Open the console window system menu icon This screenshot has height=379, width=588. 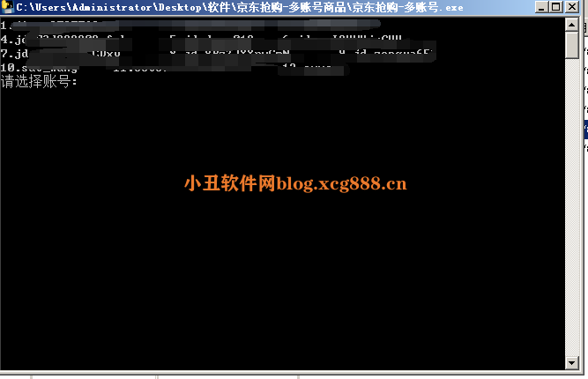click(7, 6)
